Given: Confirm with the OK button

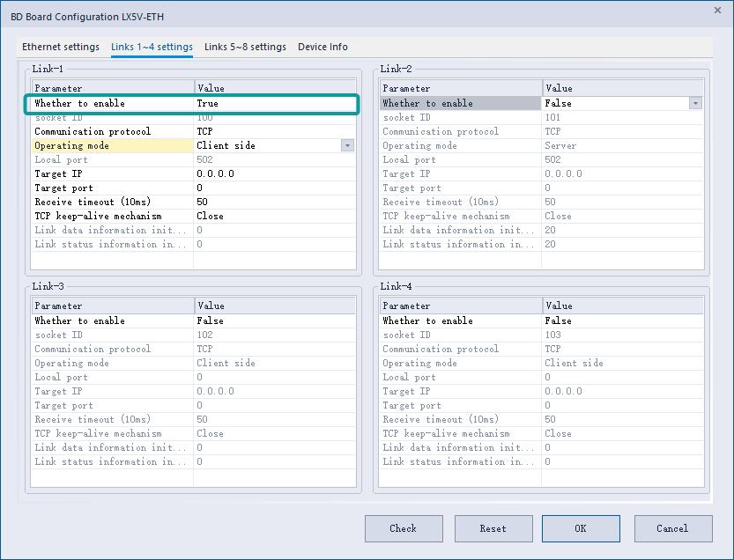Looking at the screenshot, I should (x=581, y=528).
